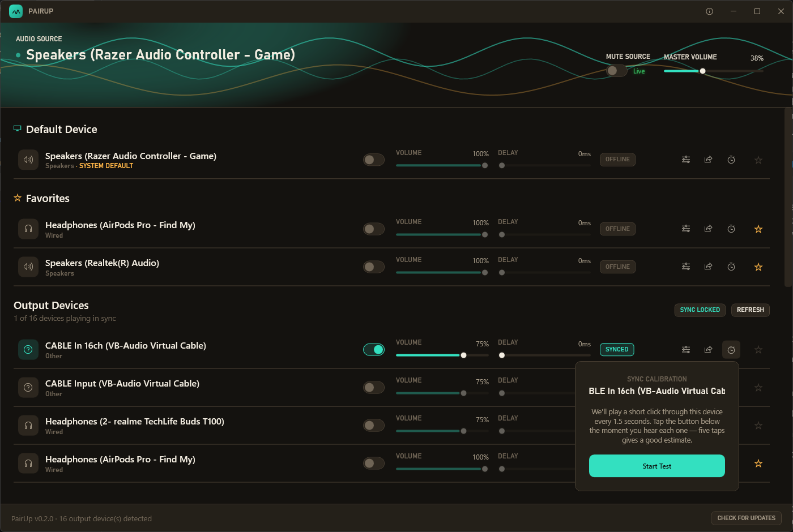Click the 'SYSTEM DEFAULT' label
793x532 pixels.
click(106, 166)
